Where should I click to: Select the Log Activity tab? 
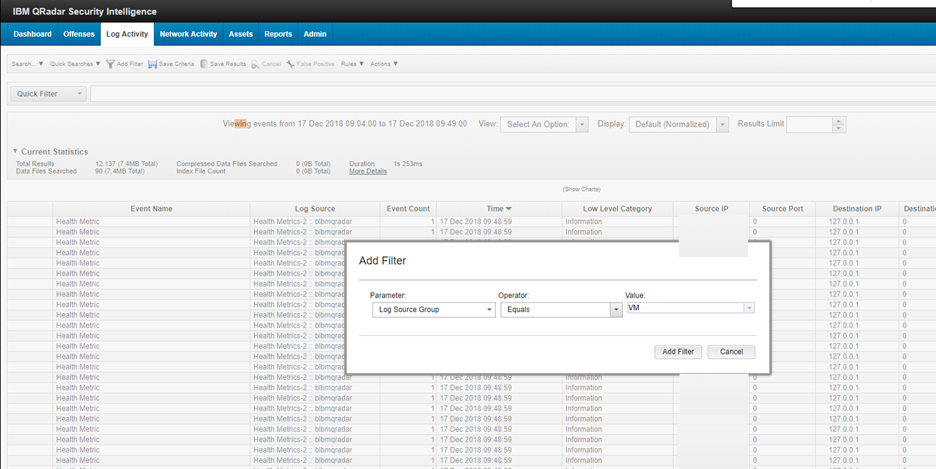pos(127,34)
